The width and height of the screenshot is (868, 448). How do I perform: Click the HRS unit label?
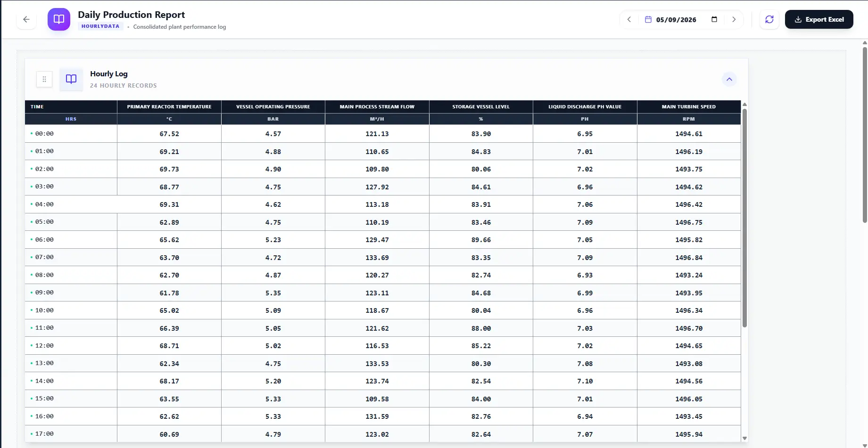(71, 119)
